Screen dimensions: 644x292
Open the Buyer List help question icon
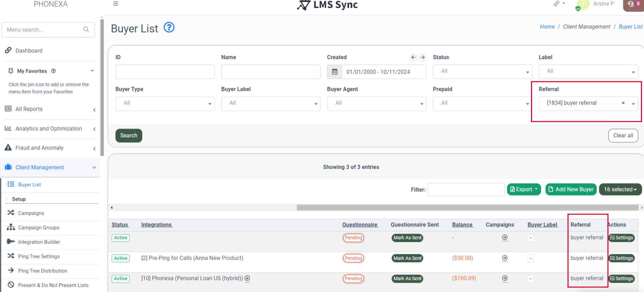point(169,27)
